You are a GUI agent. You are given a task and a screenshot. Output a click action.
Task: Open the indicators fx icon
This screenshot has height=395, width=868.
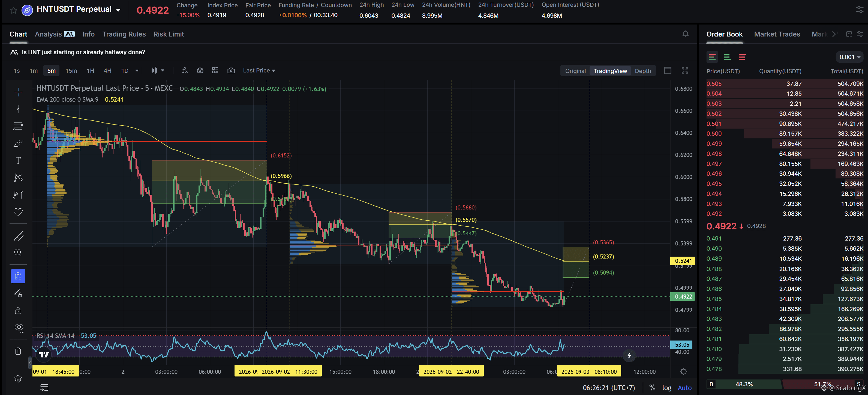185,70
